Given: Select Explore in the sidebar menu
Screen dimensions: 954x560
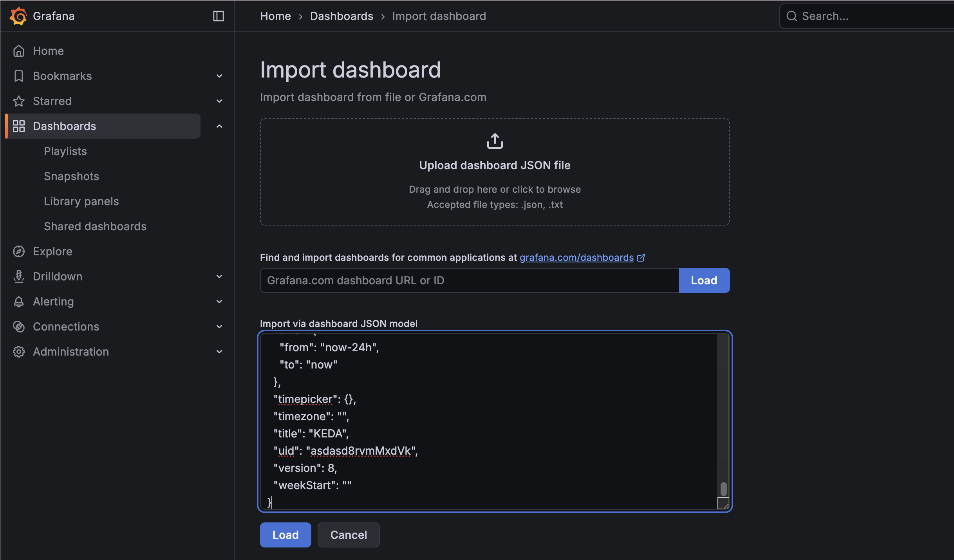Looking at the screenshot, I should pyautogui.click(x=52, y=251).
